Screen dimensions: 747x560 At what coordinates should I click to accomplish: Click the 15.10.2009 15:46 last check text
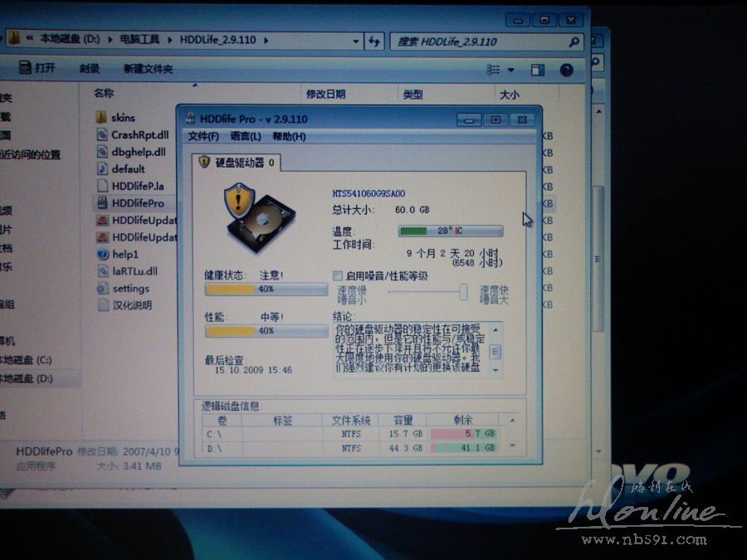(253, 370)
